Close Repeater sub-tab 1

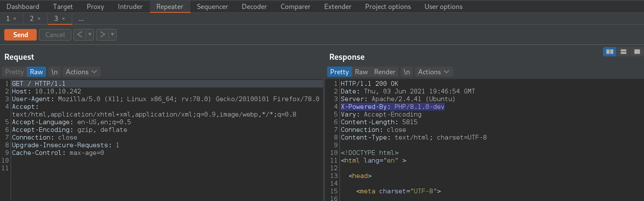[15, 19]
